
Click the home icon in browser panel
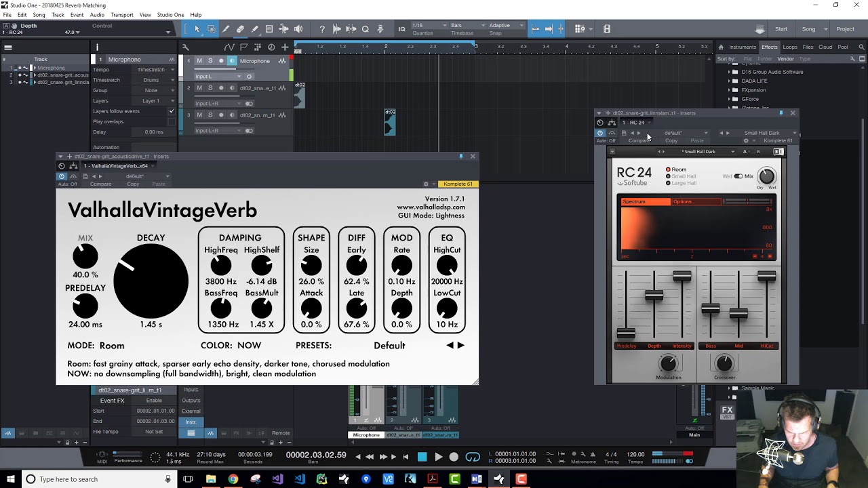[x=721, y=47]
